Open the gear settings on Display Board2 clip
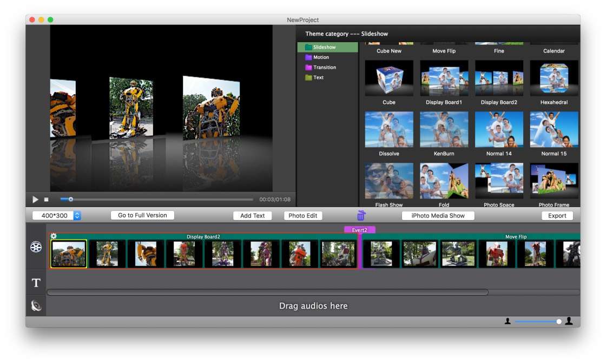The image size is (606, 364). pos(54,236)
